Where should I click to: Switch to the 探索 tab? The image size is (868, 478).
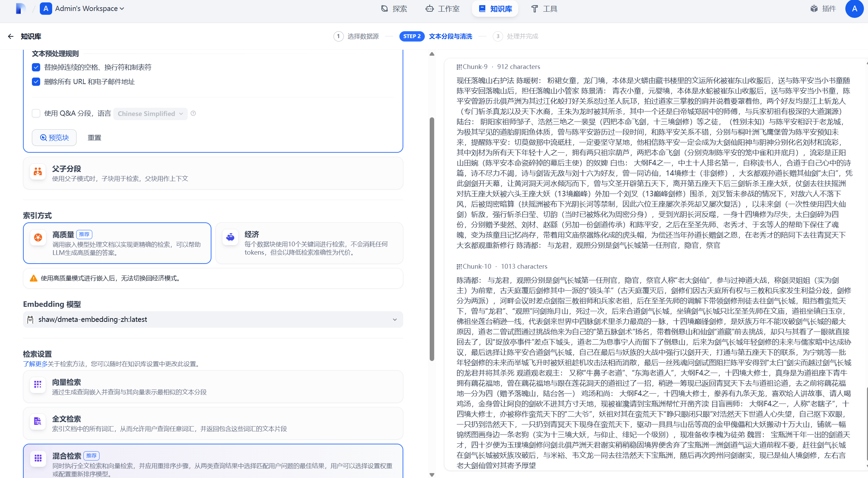(394, 9)
